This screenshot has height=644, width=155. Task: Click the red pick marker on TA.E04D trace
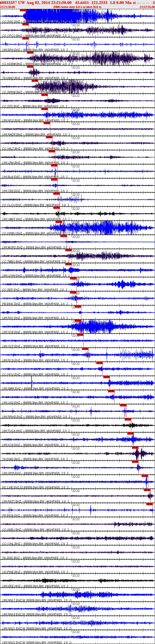[x=135, y=448]
